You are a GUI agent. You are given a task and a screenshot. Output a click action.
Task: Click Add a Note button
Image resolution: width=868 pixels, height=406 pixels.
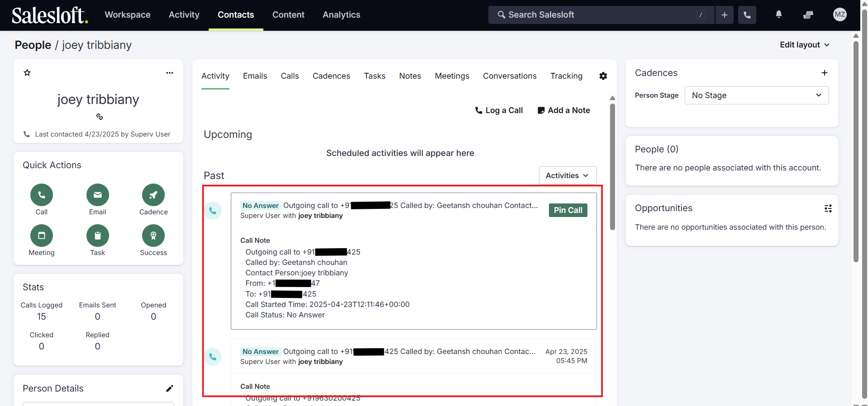pos(564,110)
